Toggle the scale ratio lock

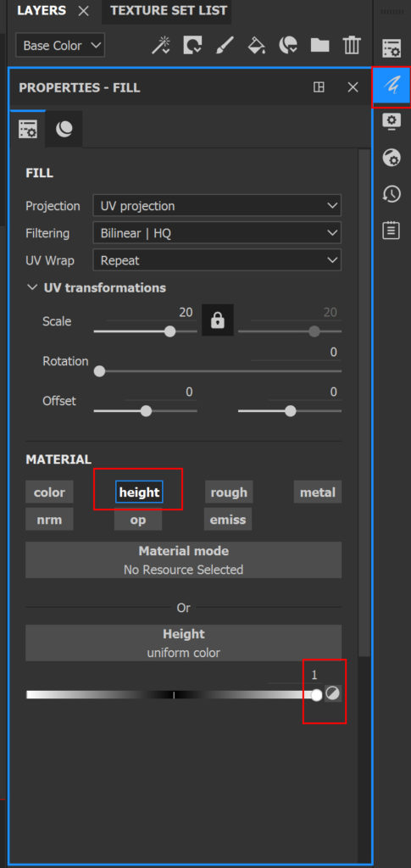click(218, 320)
